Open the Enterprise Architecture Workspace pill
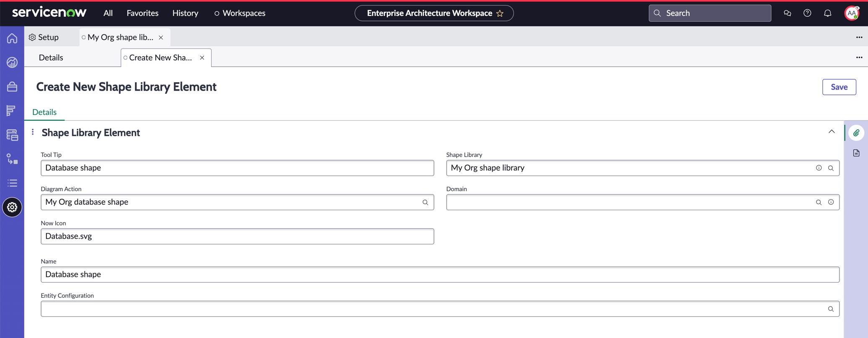This screenshot has height=338, width=868. tap(434, 13)
